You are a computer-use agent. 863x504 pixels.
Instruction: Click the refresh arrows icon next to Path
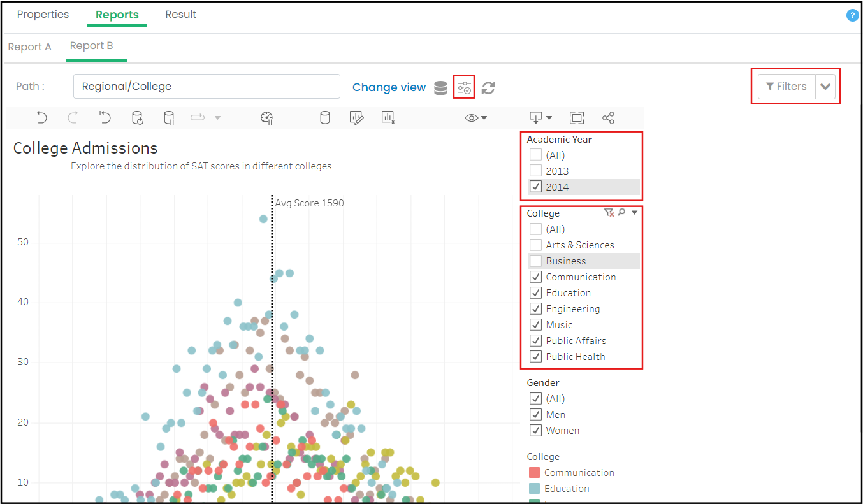(x=488, y=88)
